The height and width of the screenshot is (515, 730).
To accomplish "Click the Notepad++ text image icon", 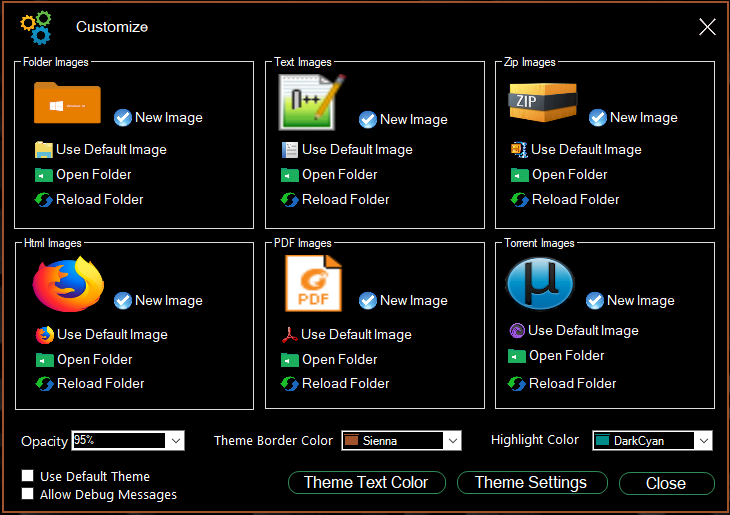I will [x=312, y=102].
